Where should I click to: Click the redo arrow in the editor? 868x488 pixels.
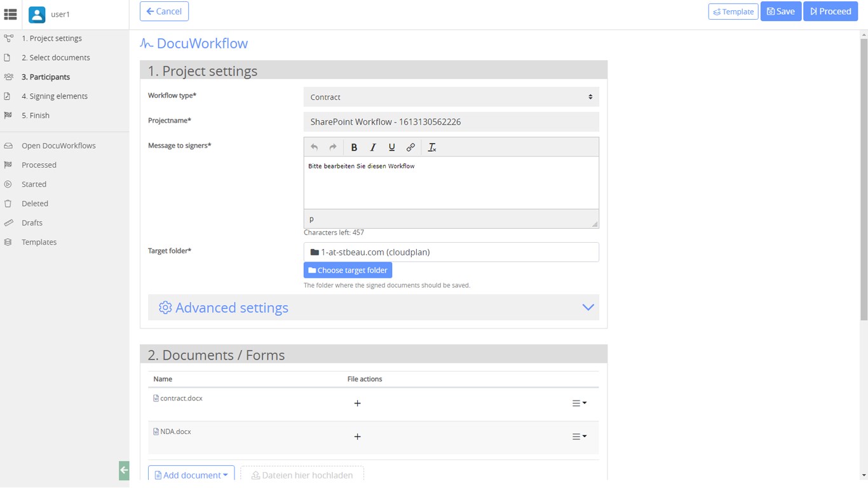[332, 147]
